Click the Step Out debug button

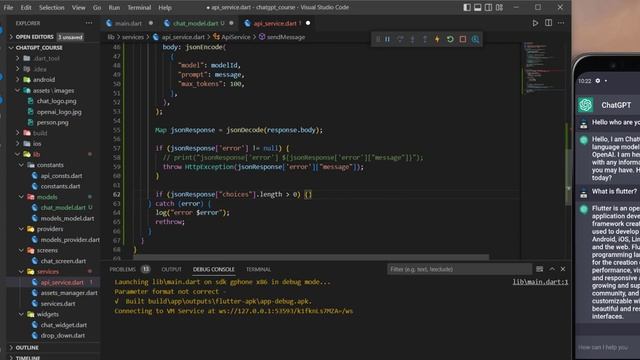(425, 39)
